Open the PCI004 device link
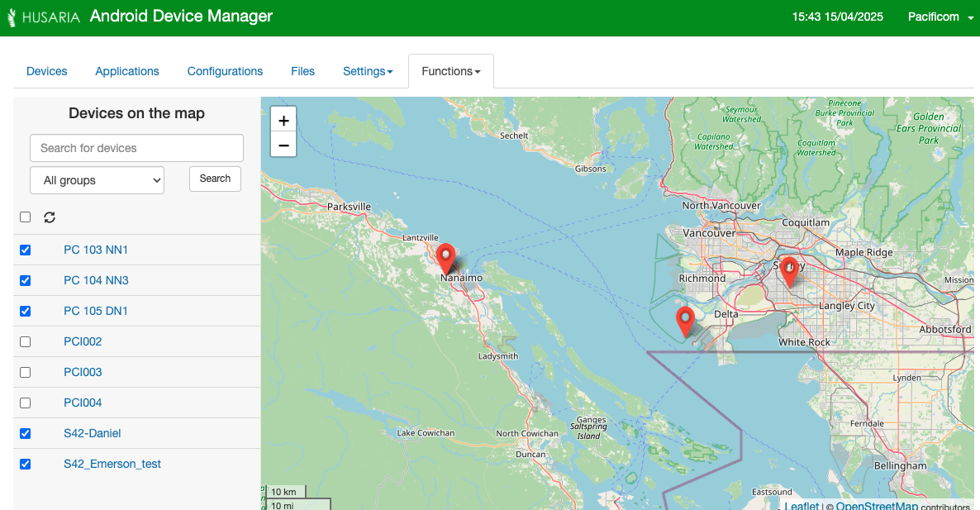 pos(83,403)
